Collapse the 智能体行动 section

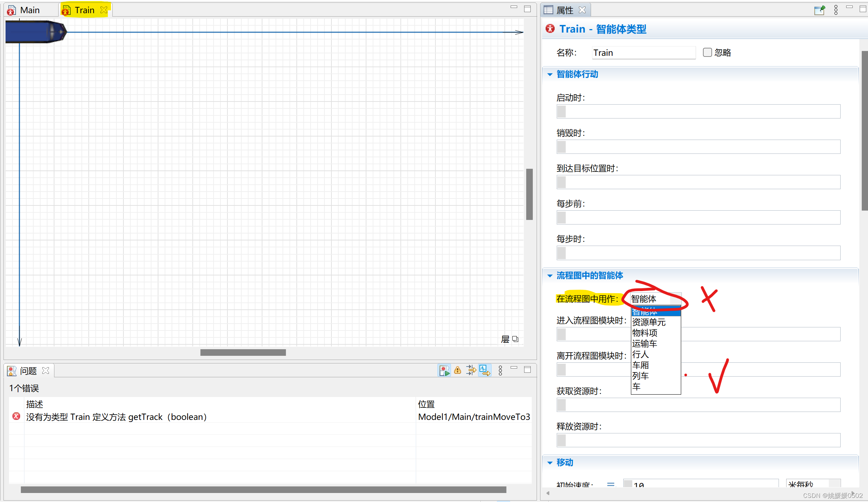pyautogui.click(x=549, y=74)
